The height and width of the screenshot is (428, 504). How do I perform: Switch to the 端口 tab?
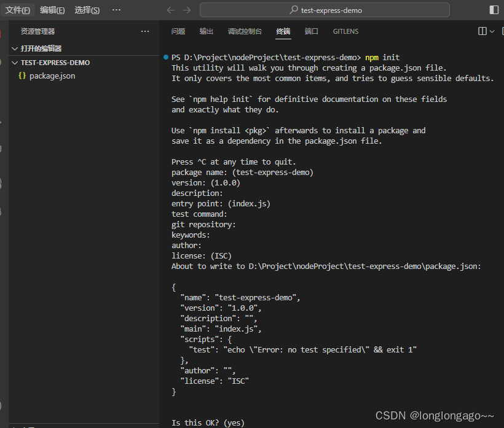click(311, 31)
